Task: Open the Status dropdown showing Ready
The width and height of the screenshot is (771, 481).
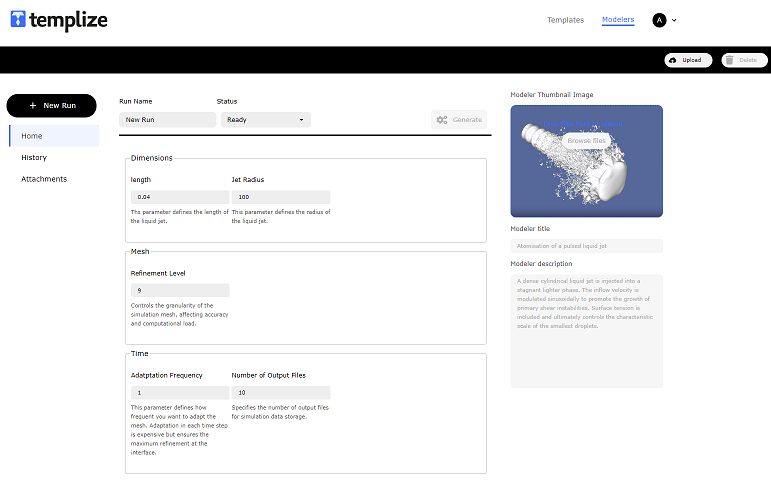Action: pyautogui.click(x=266, y=120)
